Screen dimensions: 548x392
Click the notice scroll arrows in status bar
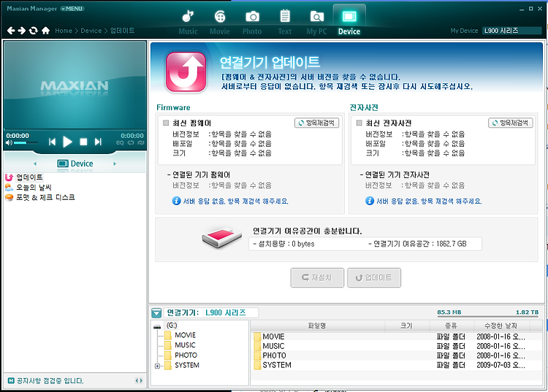(x=139, y=380)
